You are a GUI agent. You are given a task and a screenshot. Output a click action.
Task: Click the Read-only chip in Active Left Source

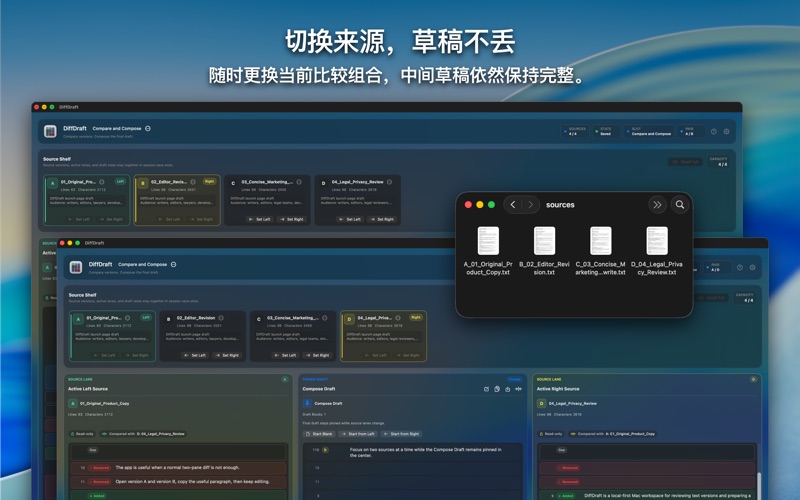coord(82,434)
